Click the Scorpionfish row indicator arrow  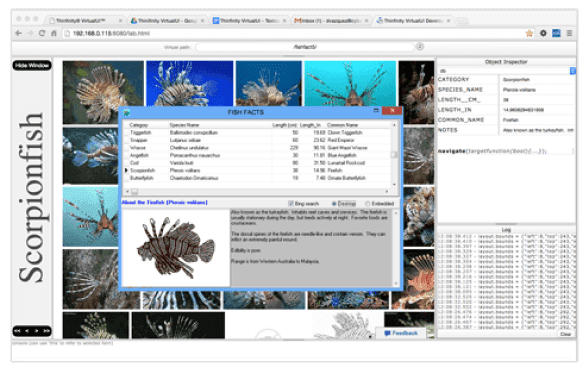coord(126,170)
